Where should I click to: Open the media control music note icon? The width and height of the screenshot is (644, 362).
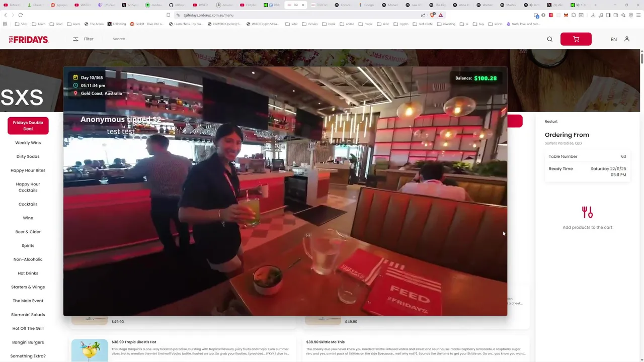pos(601,15)
